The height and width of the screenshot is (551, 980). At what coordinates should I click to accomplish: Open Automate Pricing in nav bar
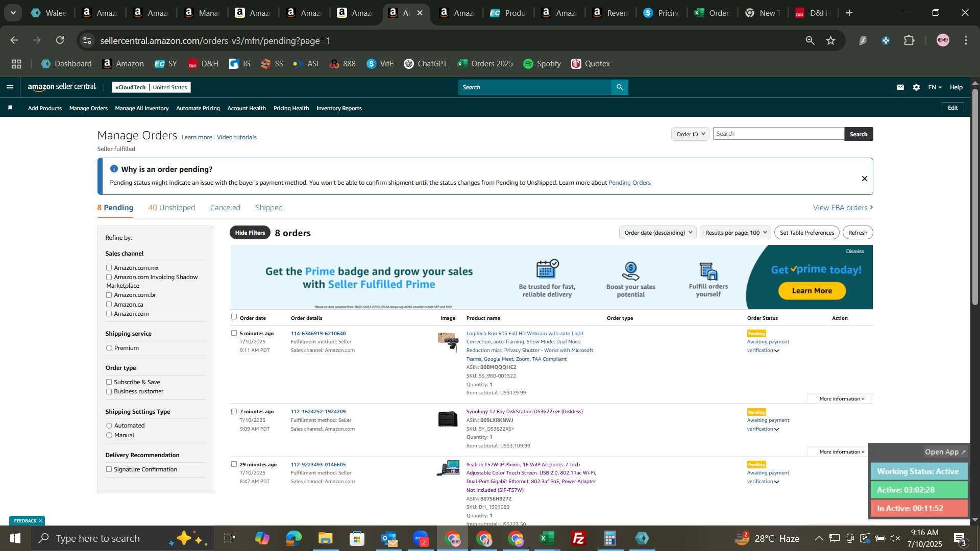pos(198,108)
